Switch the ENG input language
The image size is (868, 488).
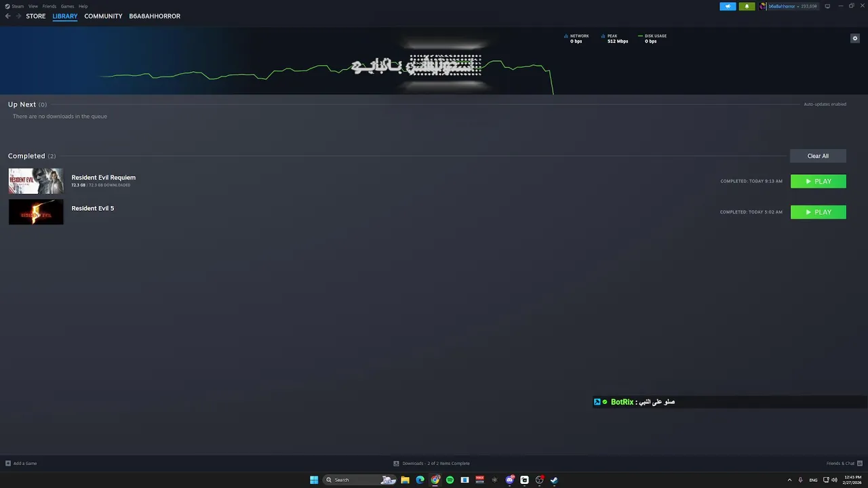point(813,480)
